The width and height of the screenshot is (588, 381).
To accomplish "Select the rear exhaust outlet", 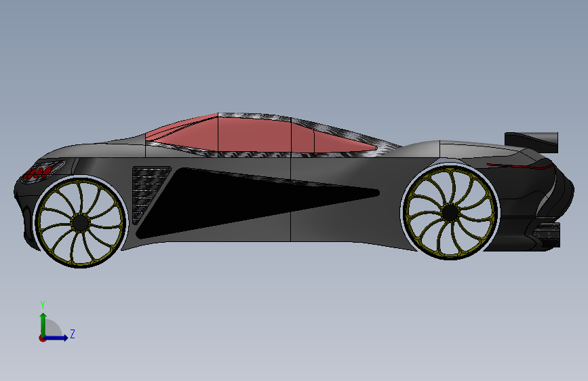I will pos(547,235).
